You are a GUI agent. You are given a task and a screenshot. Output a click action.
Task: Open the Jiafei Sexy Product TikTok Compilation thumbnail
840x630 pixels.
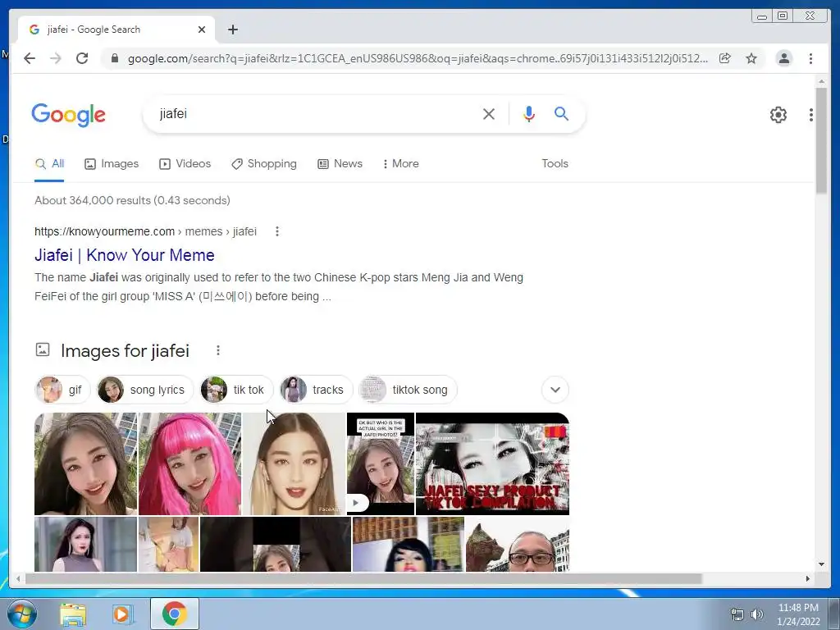[x=492, y=463]
